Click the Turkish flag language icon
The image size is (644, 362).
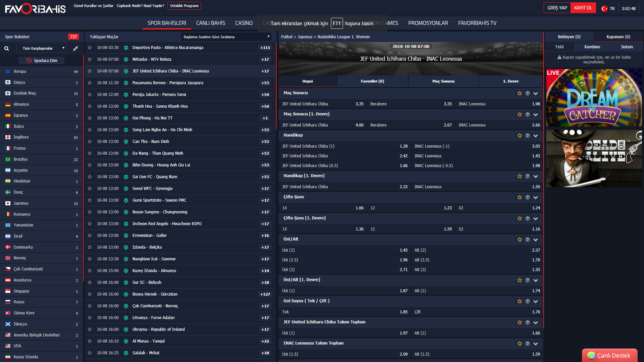(604, 9)
